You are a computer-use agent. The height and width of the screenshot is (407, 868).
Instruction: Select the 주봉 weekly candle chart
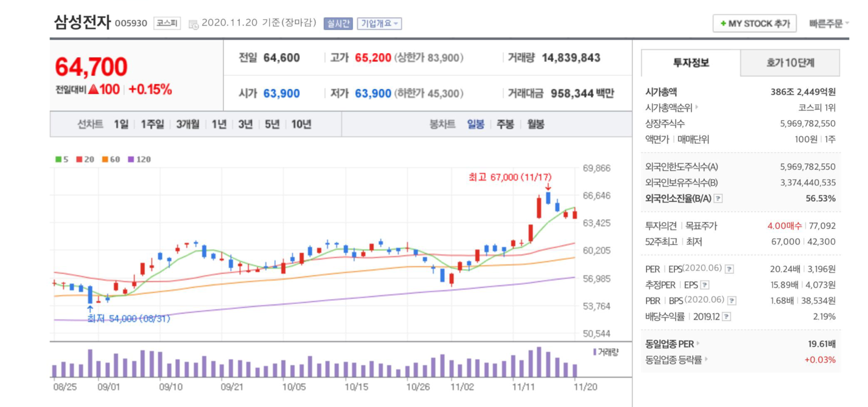pos(505,124)
